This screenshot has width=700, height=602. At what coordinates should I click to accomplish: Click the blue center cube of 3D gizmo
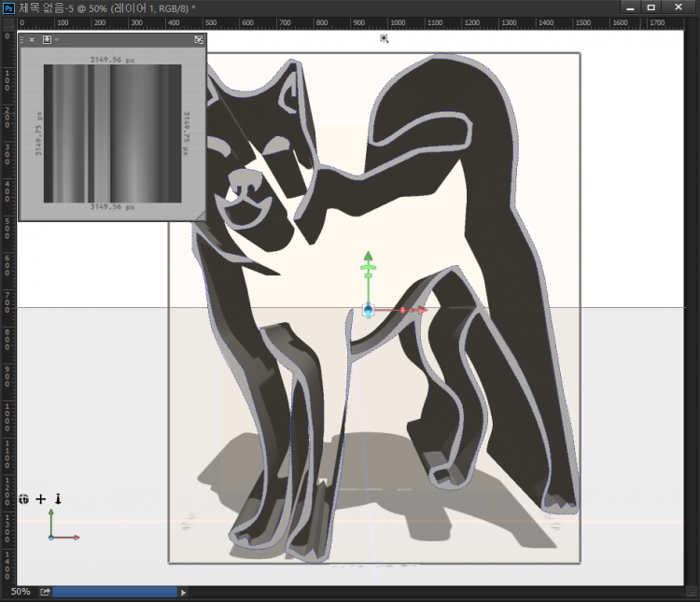pos(369,311)
